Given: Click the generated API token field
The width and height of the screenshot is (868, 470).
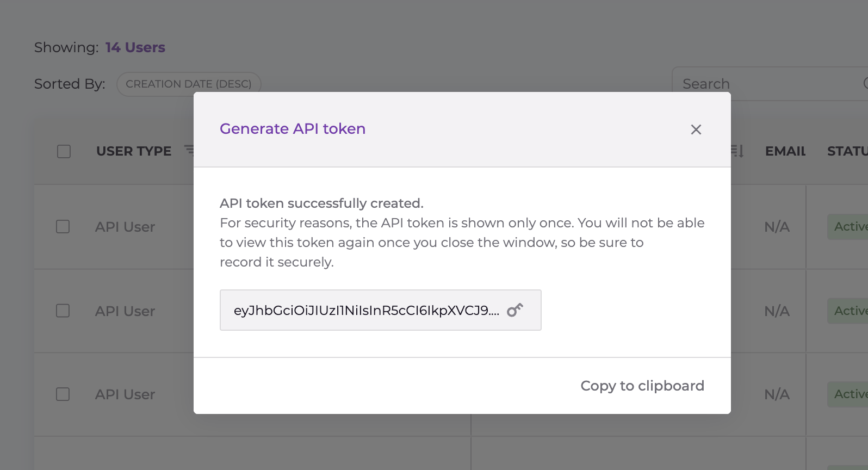Looking at the screenshot, I should (366, 311).
